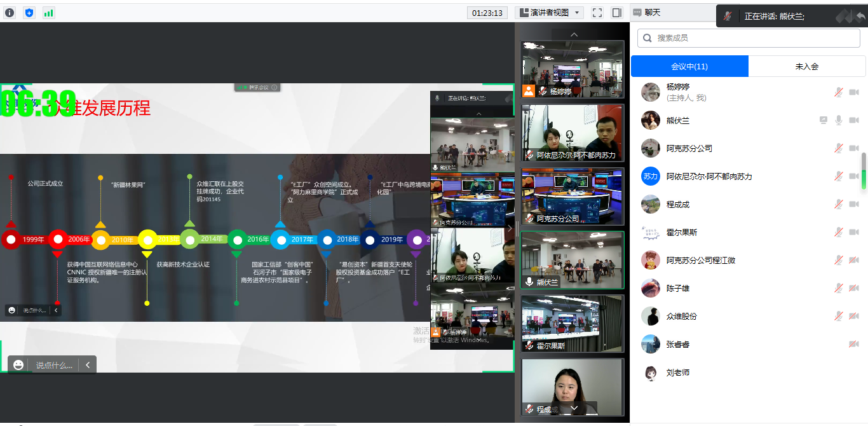Select 霍尔果斯 video thumbnail

pos(573,324)
